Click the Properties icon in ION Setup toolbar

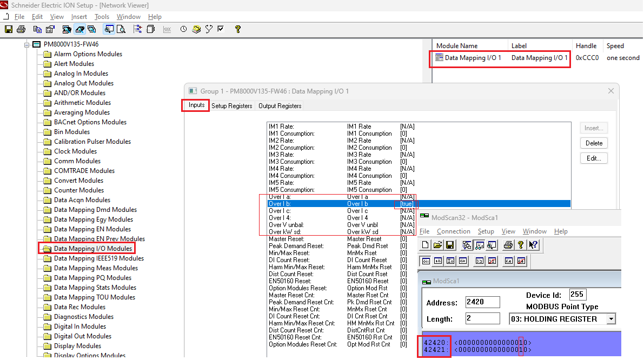[50, 29]
